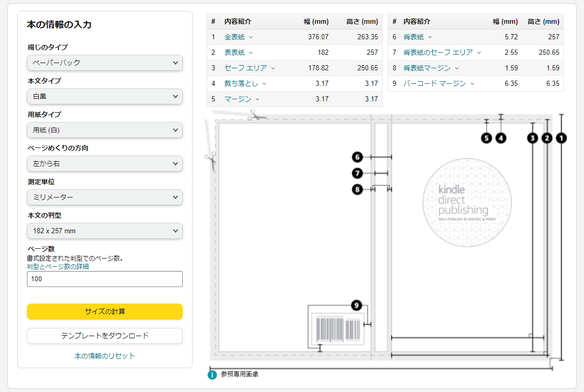584x392 pixels.
Task: Click the 376.07 width value for 全表紙
Action: click(318, 37)
